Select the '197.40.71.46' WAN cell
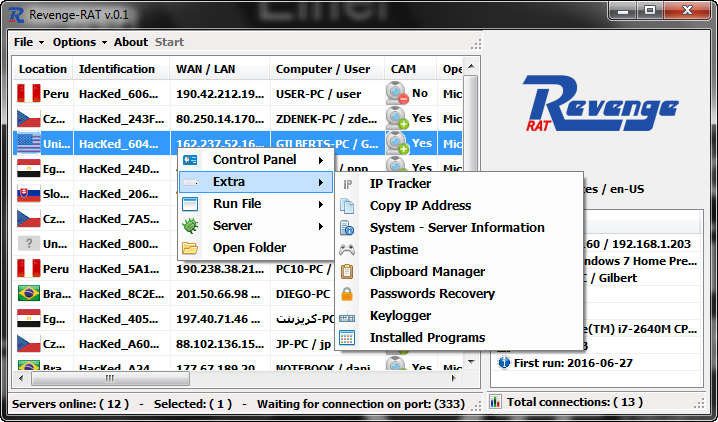718x422 pixels. tap(220, 319)
